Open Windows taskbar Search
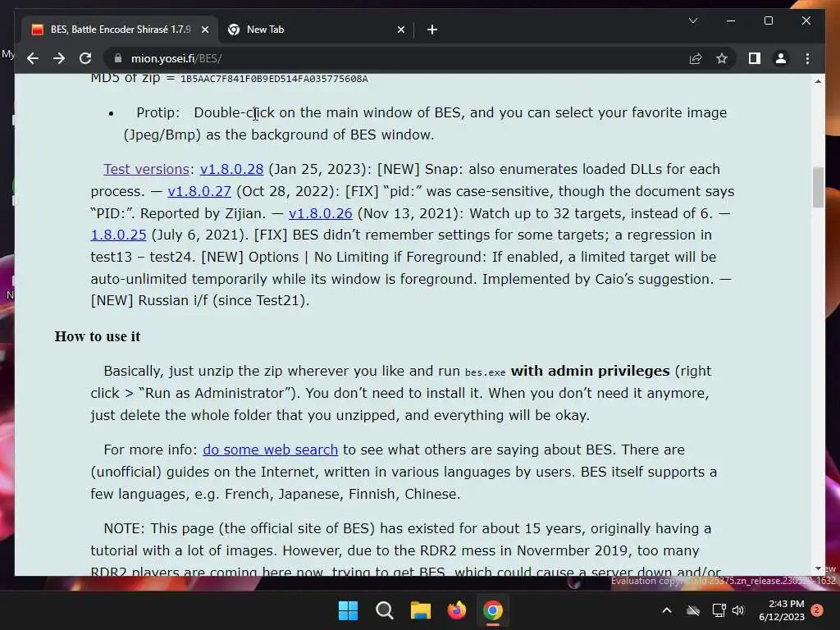 [x=384, y=610]
